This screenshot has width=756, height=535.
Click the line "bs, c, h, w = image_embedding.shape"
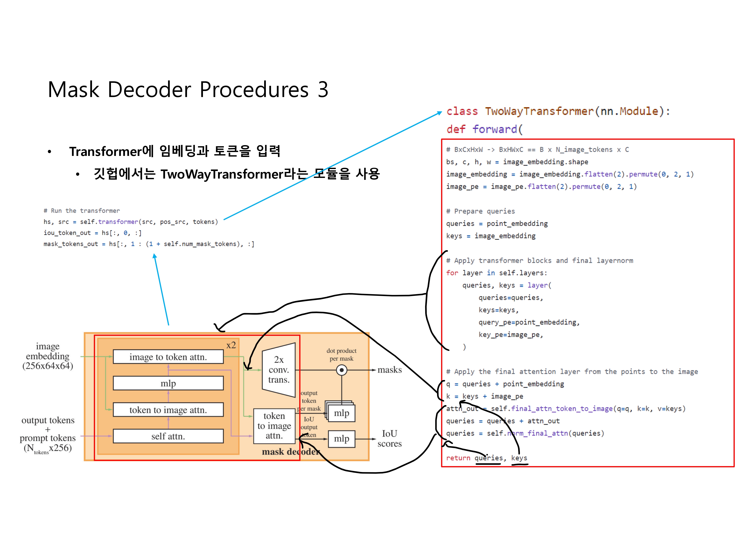click(517, 162)
